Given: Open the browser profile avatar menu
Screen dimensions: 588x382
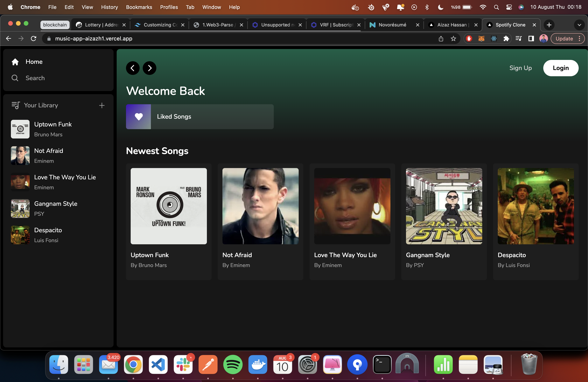Looking at the screenshot, I should coord(543,39).
